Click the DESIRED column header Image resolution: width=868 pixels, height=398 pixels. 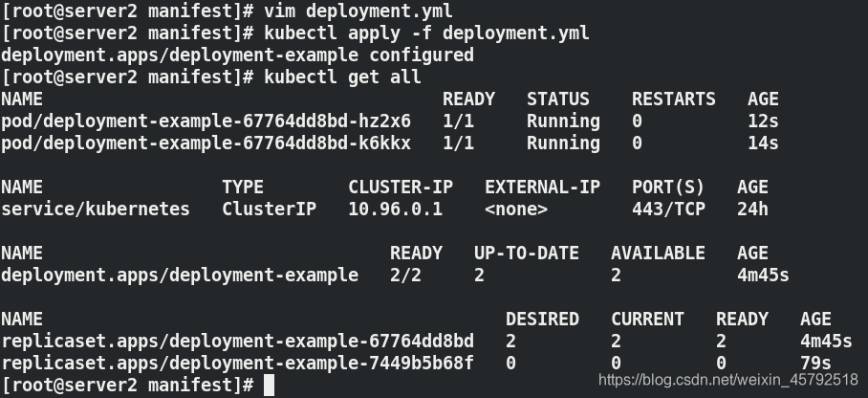pyautogui.click(x=542, y=320)
